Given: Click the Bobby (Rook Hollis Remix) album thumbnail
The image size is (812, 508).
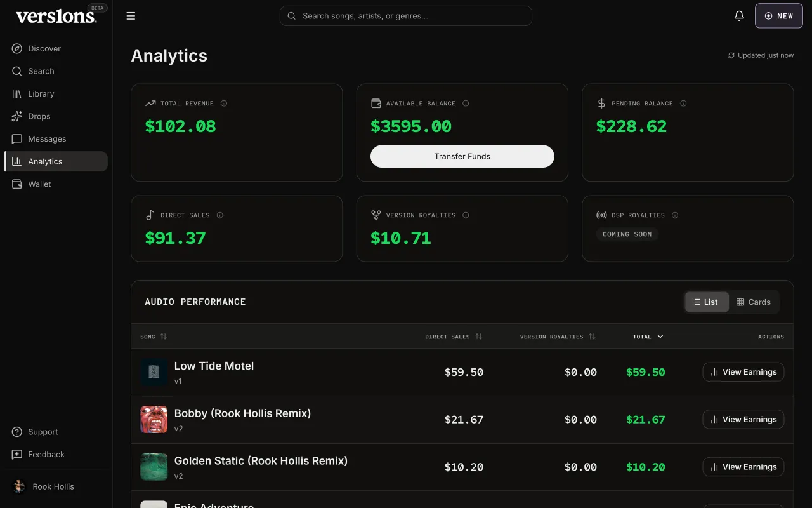Looking at the screenshot, I should pyautogui.click(x=154, y=420).
